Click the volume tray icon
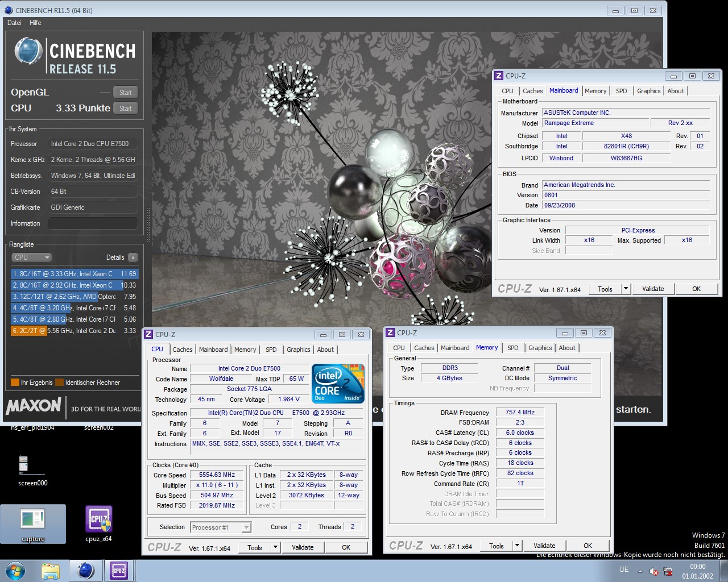 (x=654, y=571)
